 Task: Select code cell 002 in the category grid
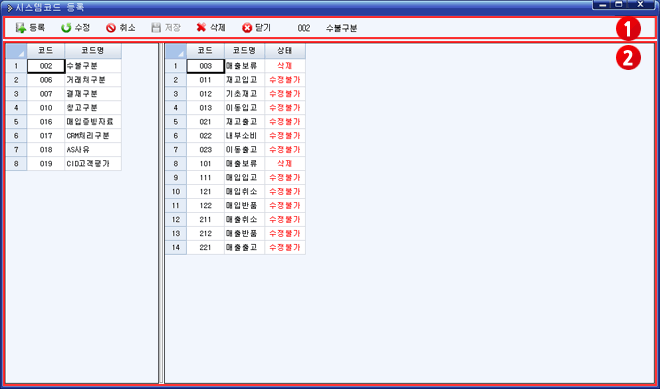tap(46, 66)
